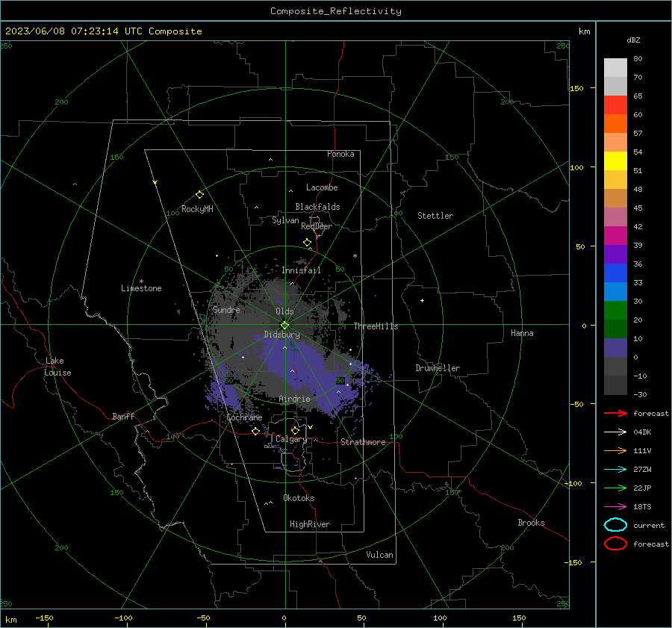The width and height of the screenshot is (672, 628).
Task: Click the Strathmore label
Action: click(x=363, y=442)
